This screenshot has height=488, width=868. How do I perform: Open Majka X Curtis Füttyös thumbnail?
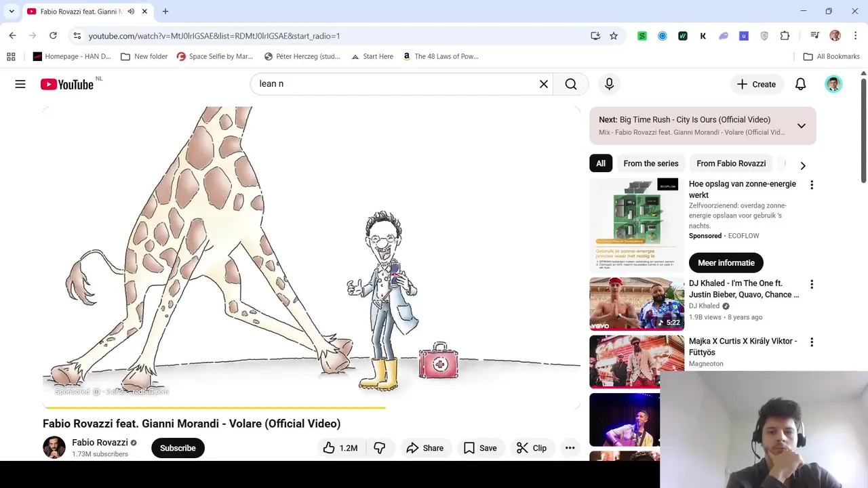tap(636, 361)
